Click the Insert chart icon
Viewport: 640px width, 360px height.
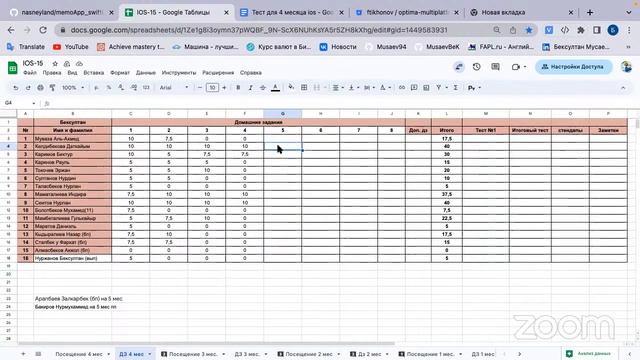point(426,88)
